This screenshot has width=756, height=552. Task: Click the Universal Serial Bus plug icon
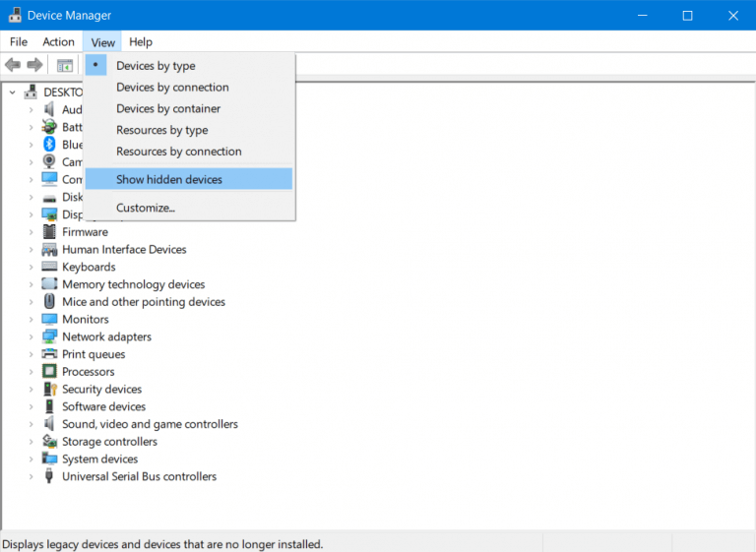(x=48, y=476)
